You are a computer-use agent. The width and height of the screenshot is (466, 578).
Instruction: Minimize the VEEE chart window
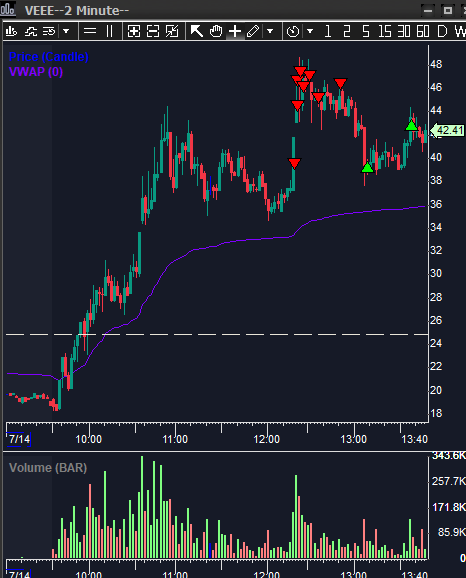428,10
